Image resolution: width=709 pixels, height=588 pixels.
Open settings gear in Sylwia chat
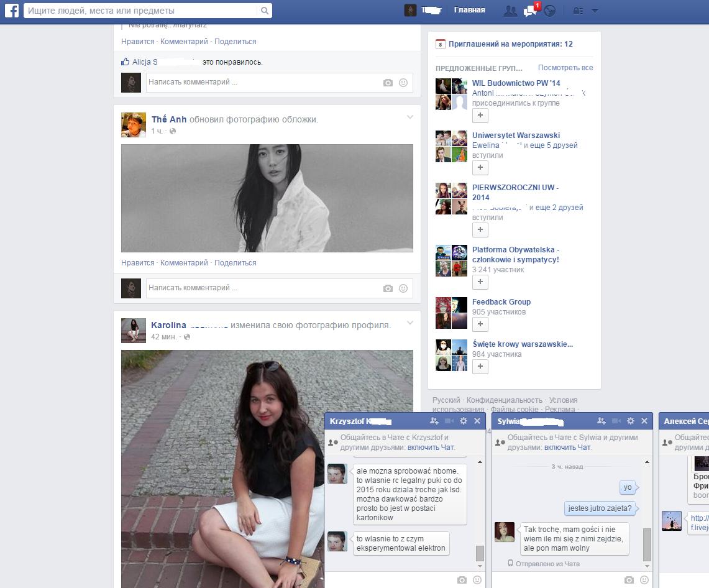click(x=631, y=421)
